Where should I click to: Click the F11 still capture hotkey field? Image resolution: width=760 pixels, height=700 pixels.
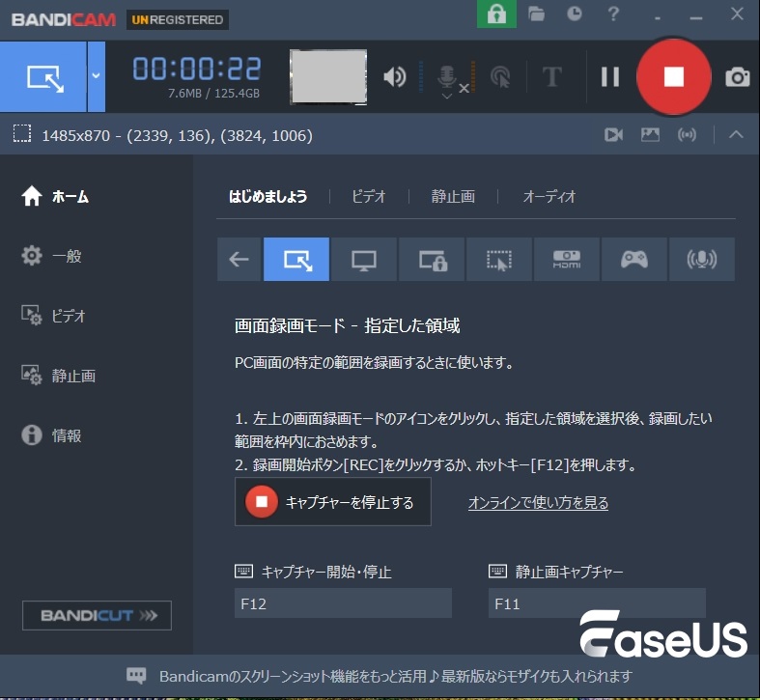(597, 603)
